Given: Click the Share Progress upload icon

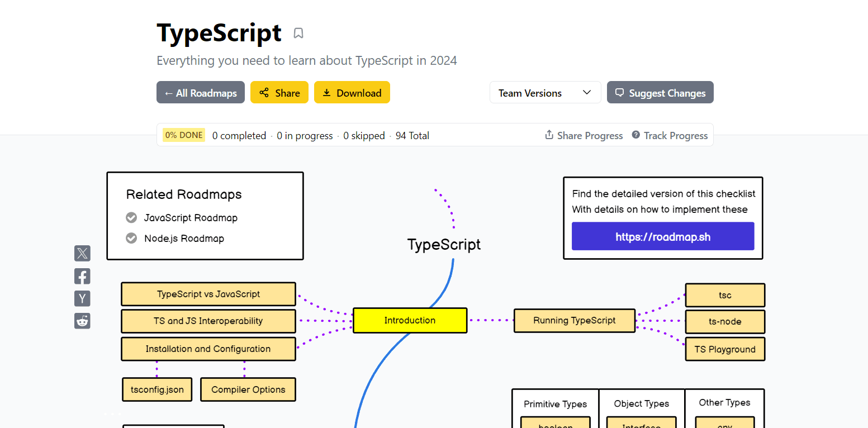Looking at the screenshot, I should (x=549, y=135).
